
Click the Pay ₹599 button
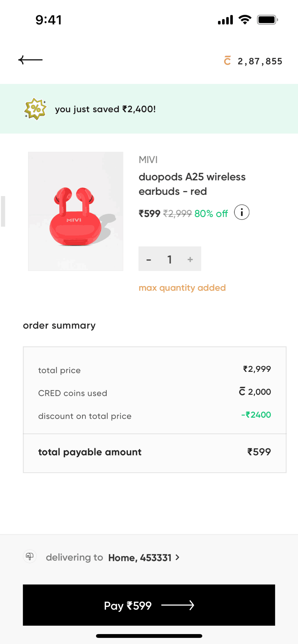point(149,605)
